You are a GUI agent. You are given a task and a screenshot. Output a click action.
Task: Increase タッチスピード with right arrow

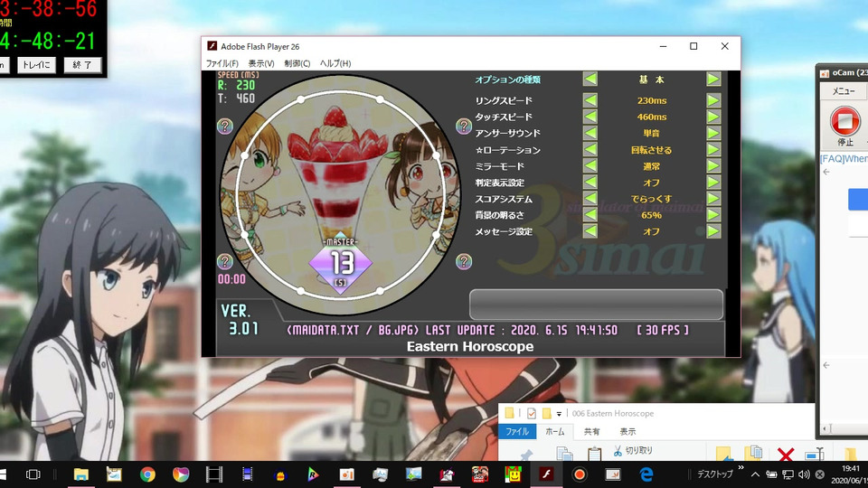coord(713,117)
